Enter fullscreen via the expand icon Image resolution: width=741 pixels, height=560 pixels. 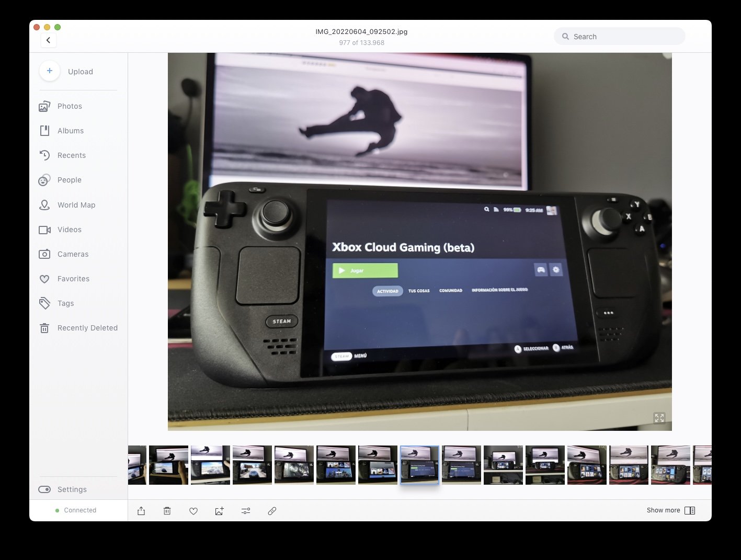tap(659, 418)
